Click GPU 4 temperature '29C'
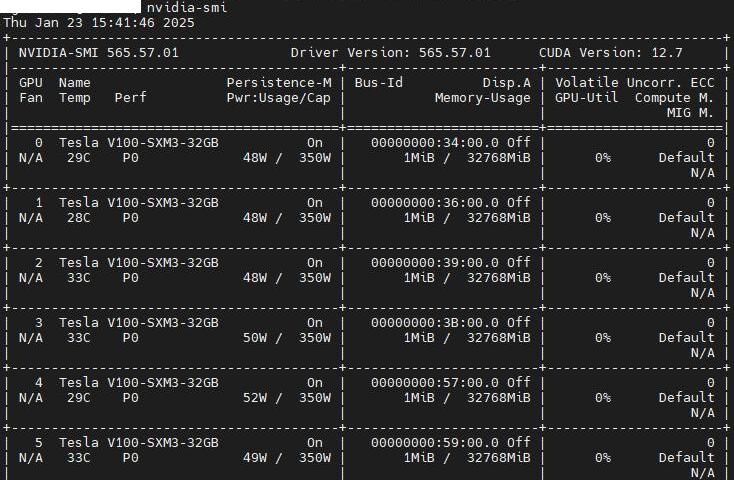The image size is (734, 480). [79, 397]
